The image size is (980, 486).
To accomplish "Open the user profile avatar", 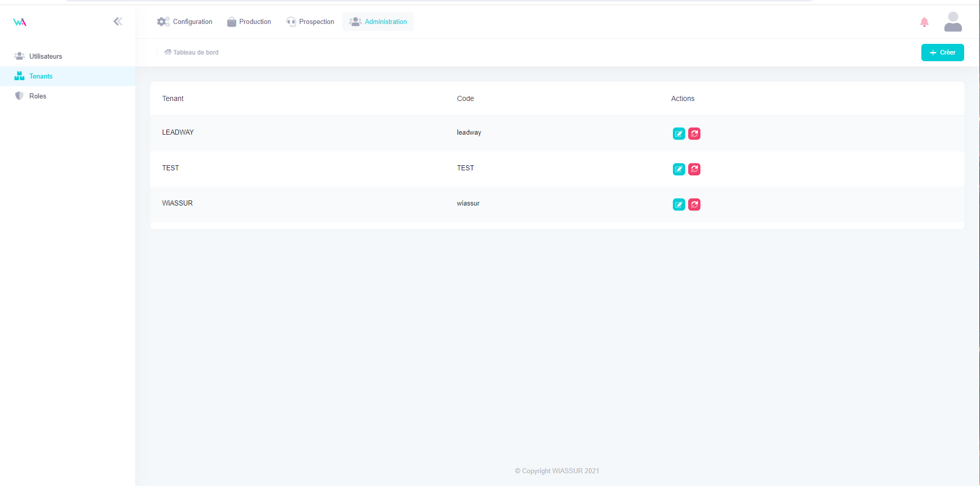I will point(952,22).
